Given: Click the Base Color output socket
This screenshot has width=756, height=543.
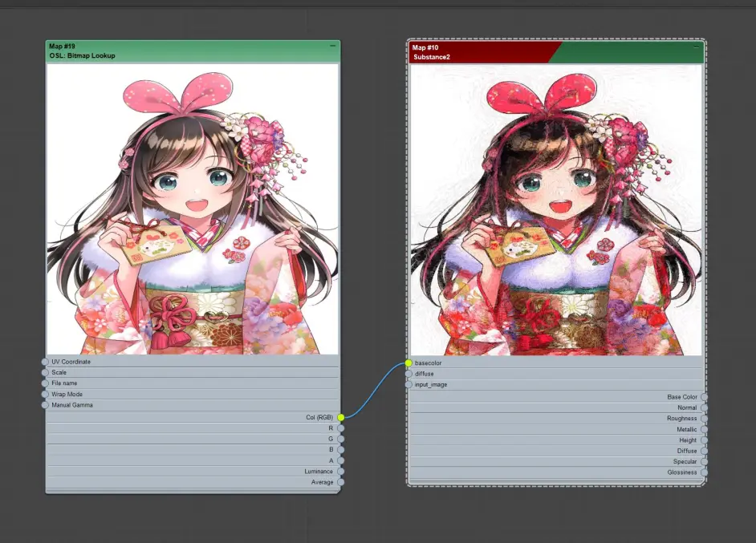Looking at the screenshot, I should pyautogui.click(x=704, y=397).
